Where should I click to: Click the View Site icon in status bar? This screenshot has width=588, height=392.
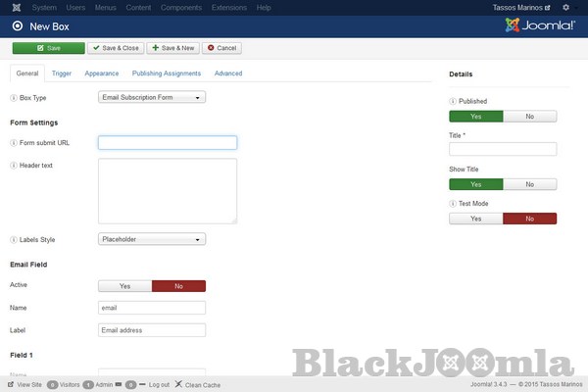11,384
